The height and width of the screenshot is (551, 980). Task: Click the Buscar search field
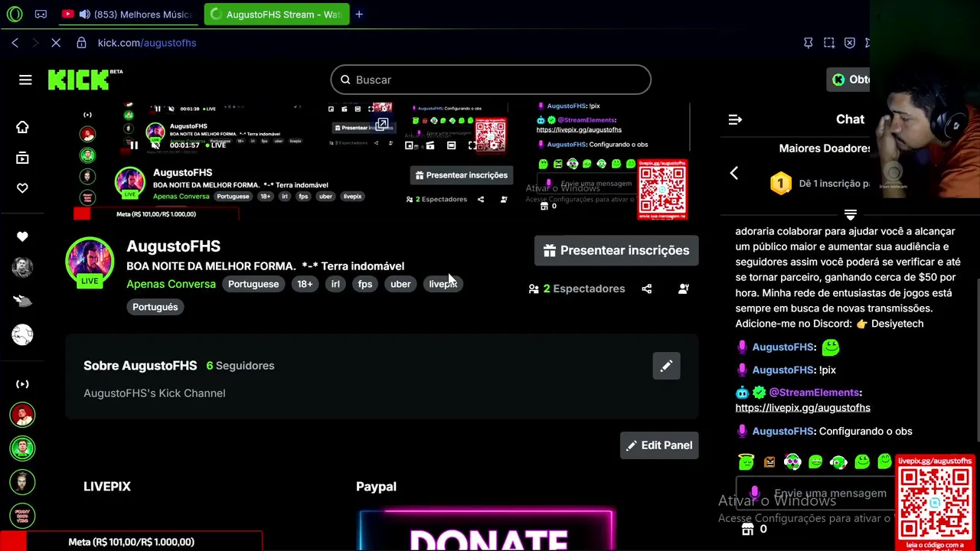coord(491,80)
